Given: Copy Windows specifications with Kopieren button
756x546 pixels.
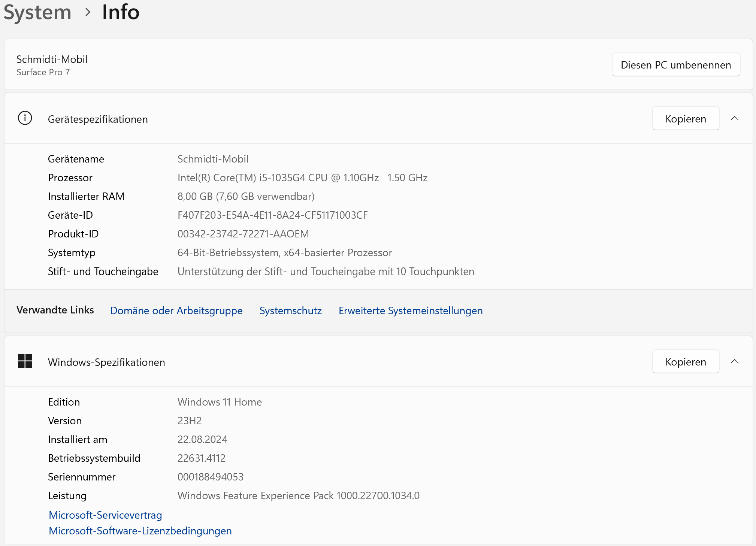Looking at the screenshot, I should [685, 362].
